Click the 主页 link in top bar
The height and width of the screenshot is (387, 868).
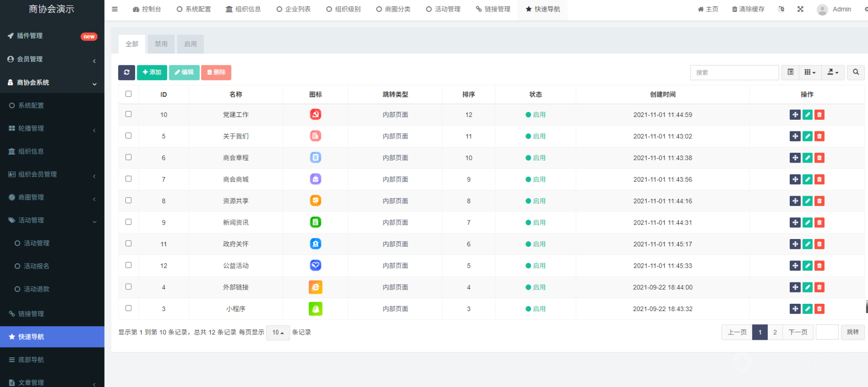click(x=708, y=9)
